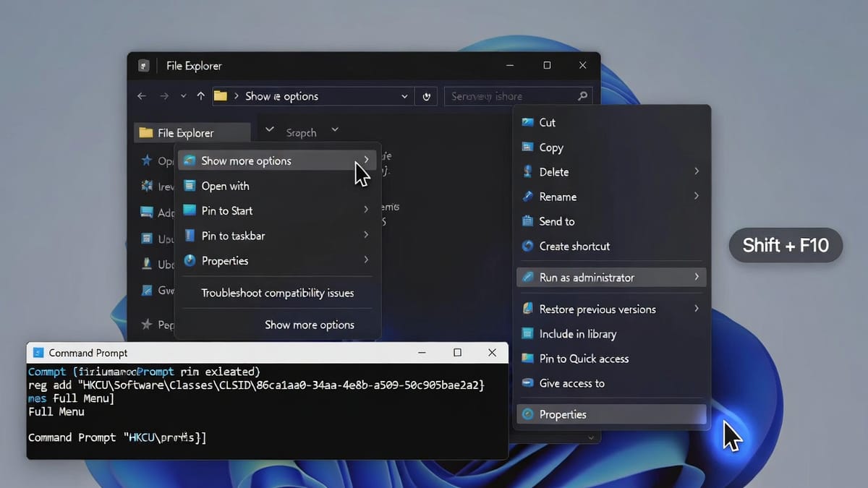Click the 'Command Prompt "HKCU' line
The image size is (868, 488).
117,437
